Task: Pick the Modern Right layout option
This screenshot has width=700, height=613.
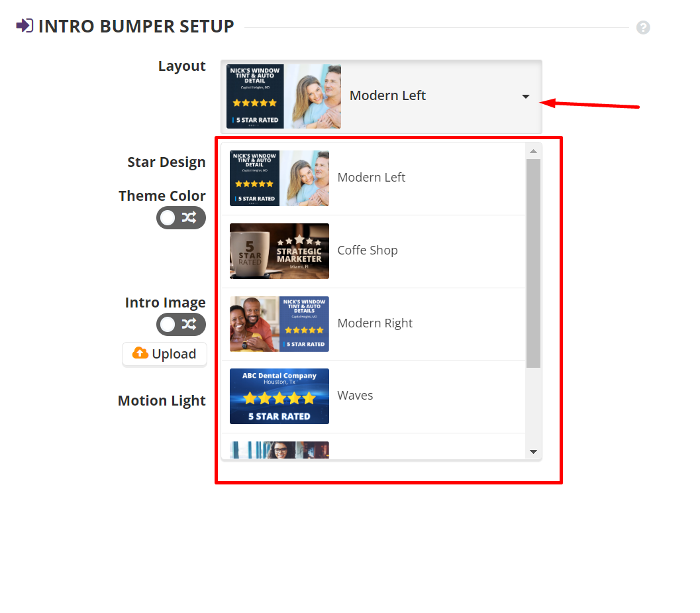Action: 374,324
